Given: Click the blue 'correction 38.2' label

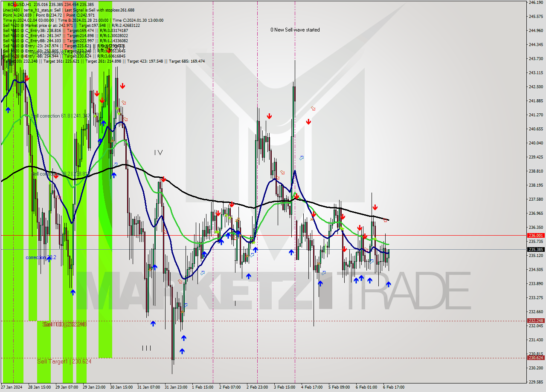Looking at the screenshot, I should tap(41, 257).
